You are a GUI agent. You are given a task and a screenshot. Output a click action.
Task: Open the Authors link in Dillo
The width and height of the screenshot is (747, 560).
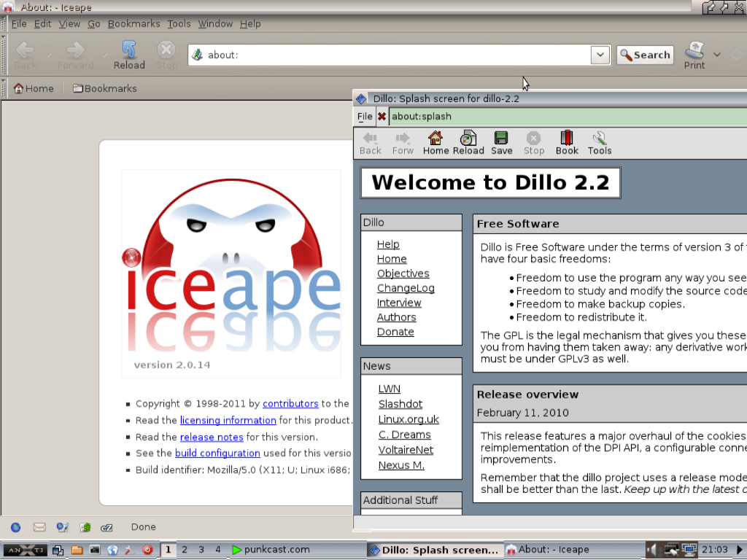point(396,318)
